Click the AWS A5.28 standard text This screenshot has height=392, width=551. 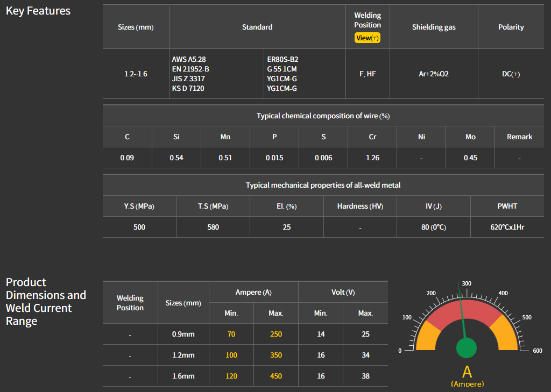pos(189,59)
